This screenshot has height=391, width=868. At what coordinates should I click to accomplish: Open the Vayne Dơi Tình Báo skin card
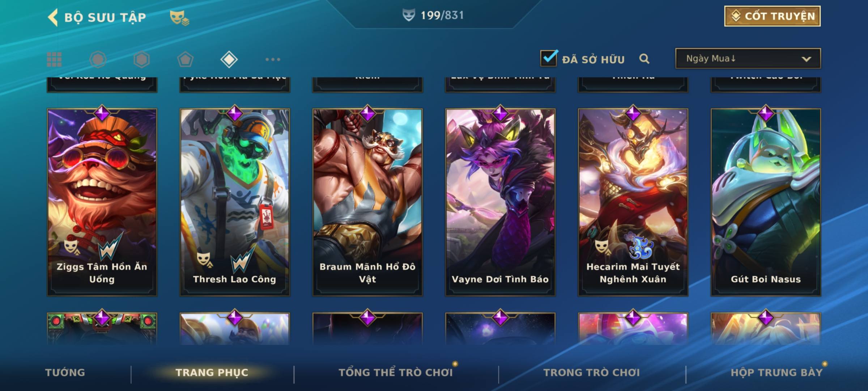tap(500, 202)
